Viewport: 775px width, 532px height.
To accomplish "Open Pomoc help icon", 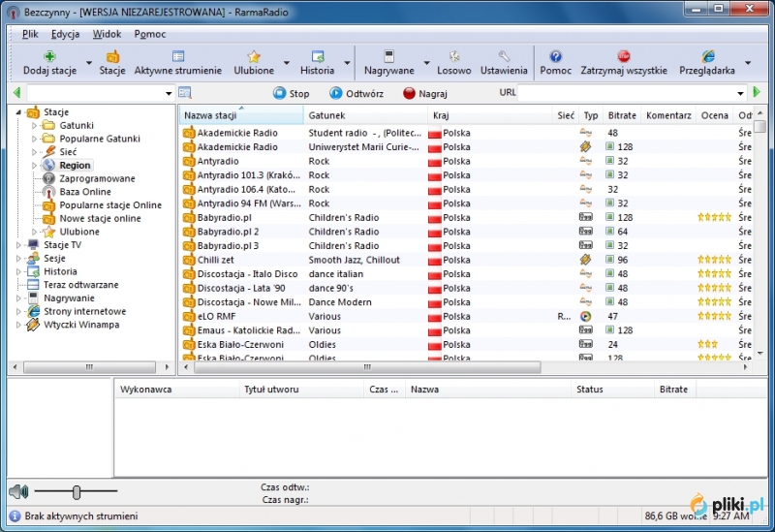I will tap(555, 56).
